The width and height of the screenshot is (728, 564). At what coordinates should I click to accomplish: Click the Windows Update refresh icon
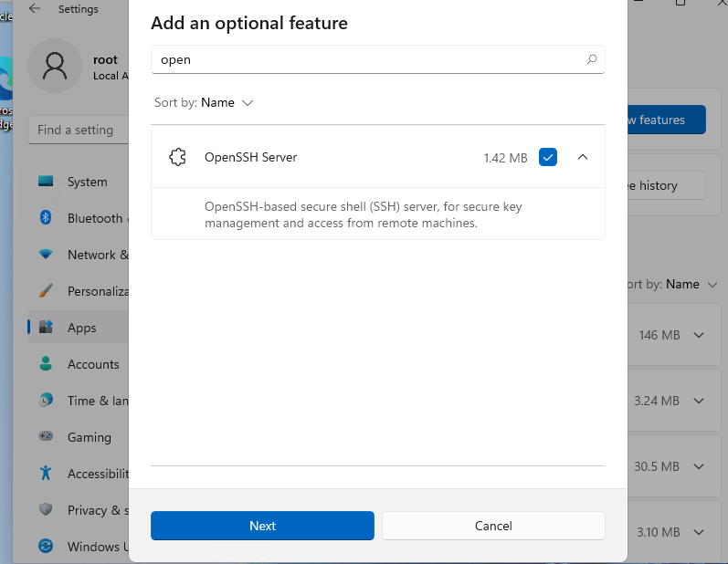click(x=46, y=546)
